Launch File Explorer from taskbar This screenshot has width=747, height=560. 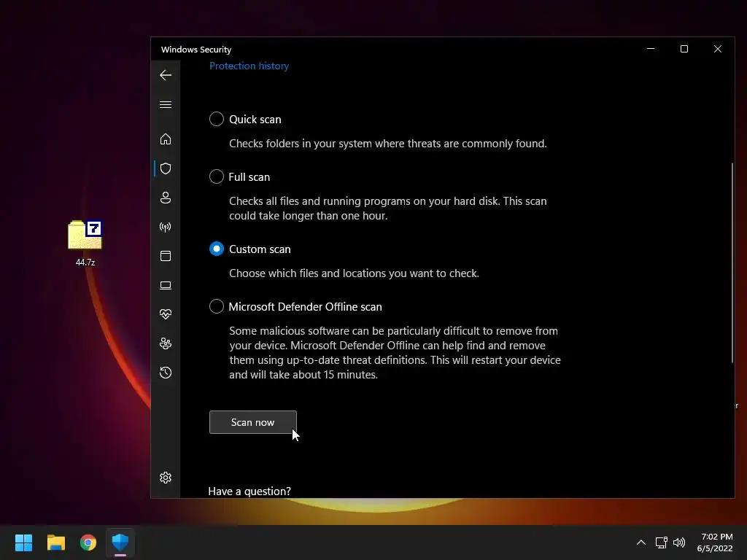(55, 542)
